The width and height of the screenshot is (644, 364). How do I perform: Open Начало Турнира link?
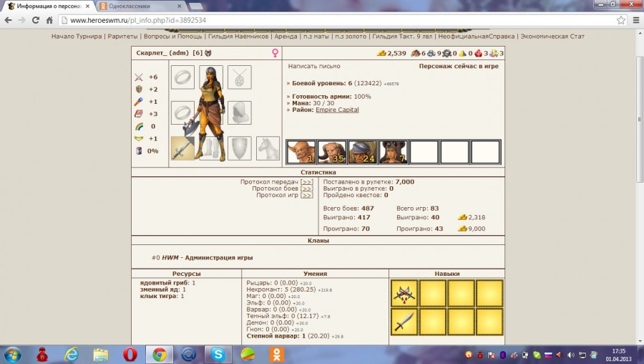pos(77,37)
